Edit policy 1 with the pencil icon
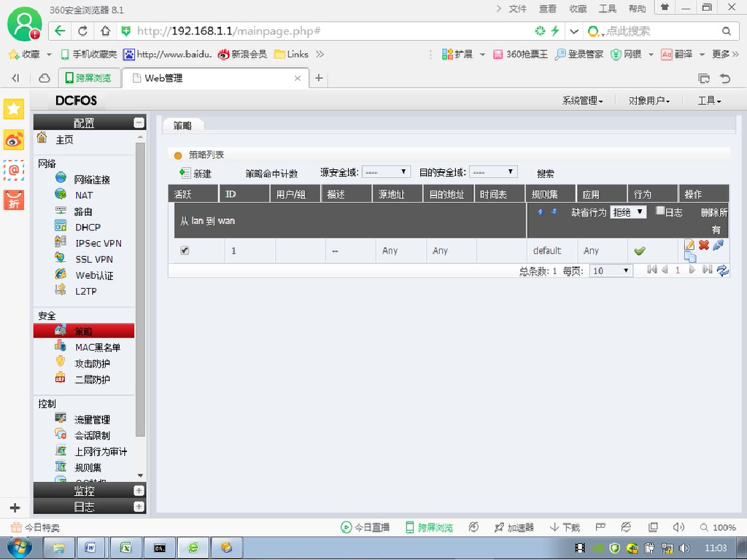The height and width of the screenshot is (560, 747). (x=689, y=245)
